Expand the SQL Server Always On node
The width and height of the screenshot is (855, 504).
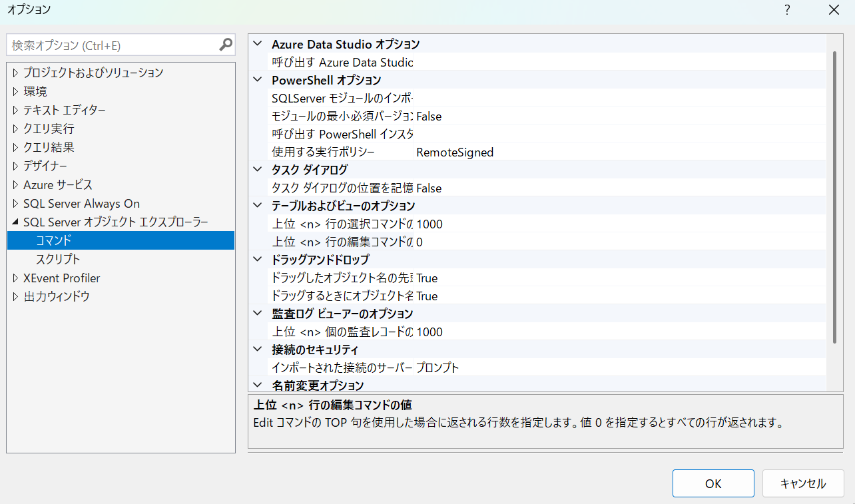pos(16,203)
